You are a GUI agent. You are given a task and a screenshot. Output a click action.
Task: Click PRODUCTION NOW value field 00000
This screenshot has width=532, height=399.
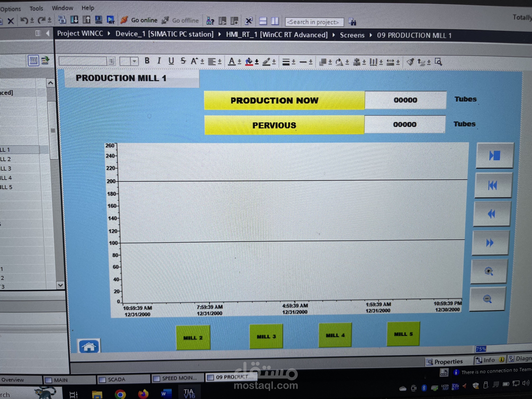click(405, 100)
